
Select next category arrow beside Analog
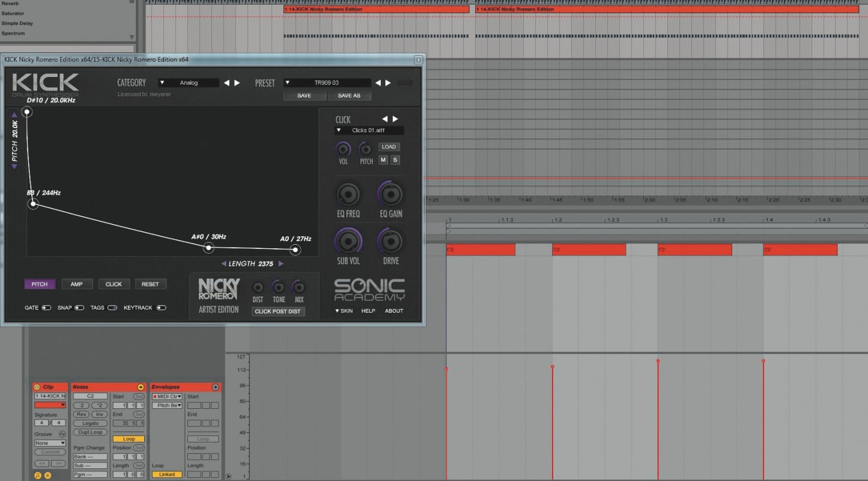(237, 83)
